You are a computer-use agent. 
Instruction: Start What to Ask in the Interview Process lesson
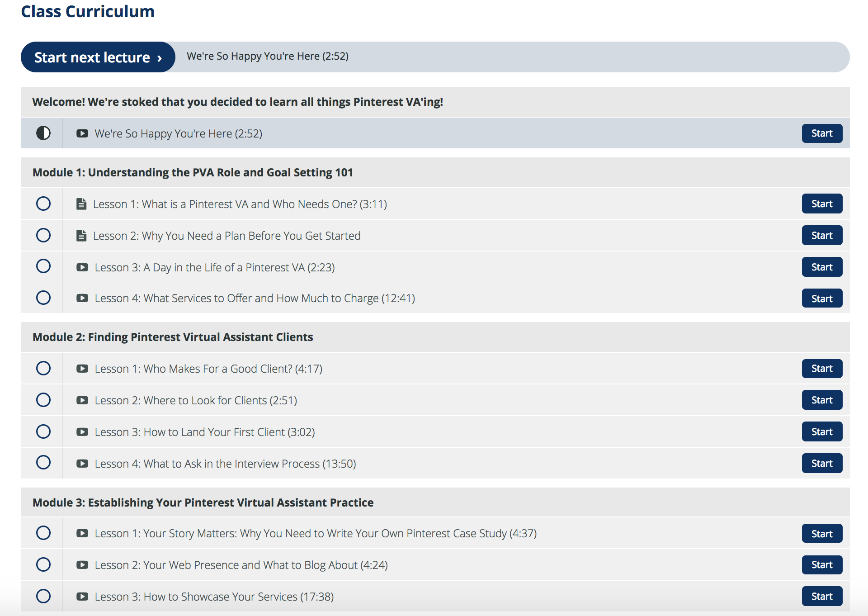822,463
